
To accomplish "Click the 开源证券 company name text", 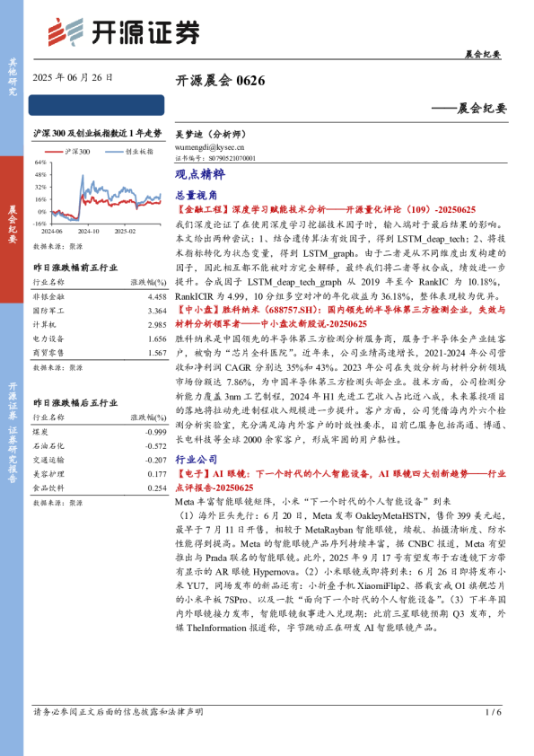I will (145, 33).
